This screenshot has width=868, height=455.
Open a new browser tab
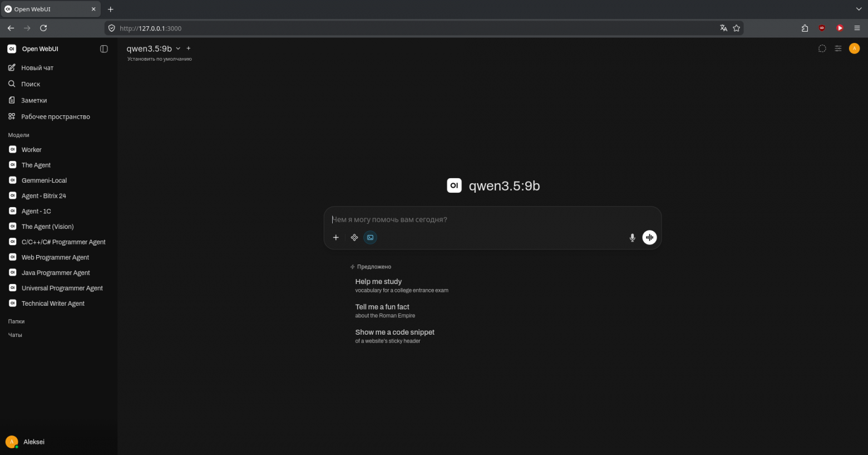click(110, 9)
